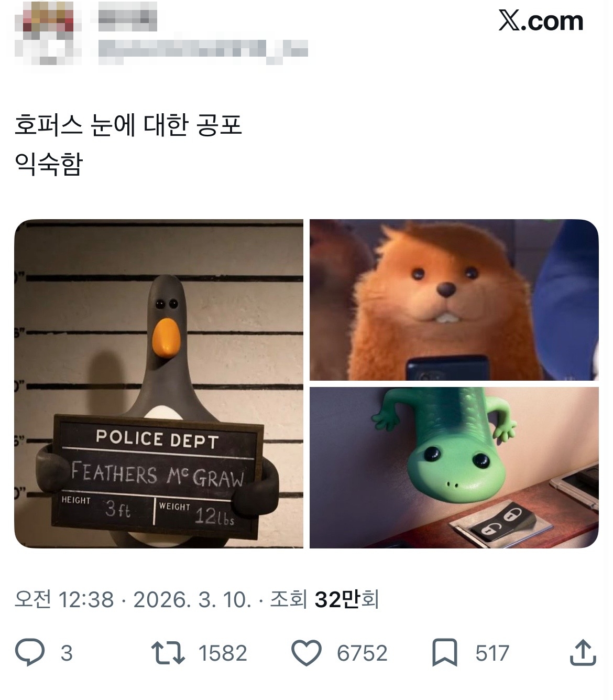Image resolution: width=613 pixels, height=700 pixels.
Task: Open the orange beaver character image
Action: (x=454, y=300)
